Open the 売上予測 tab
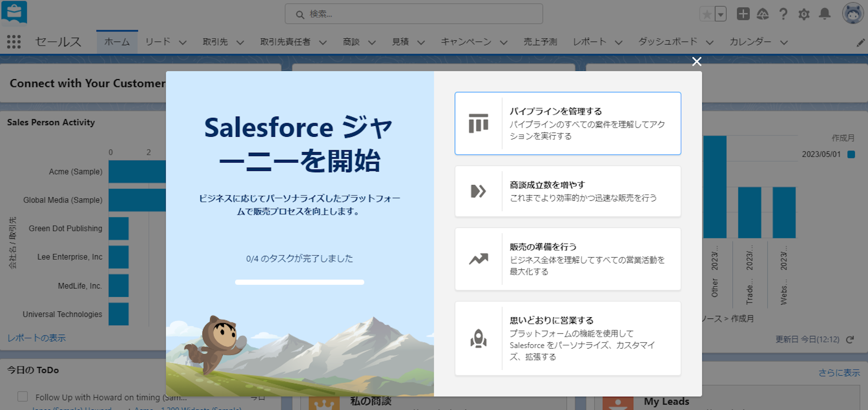This screenshot has width=868, height=410. pos(540,42)
